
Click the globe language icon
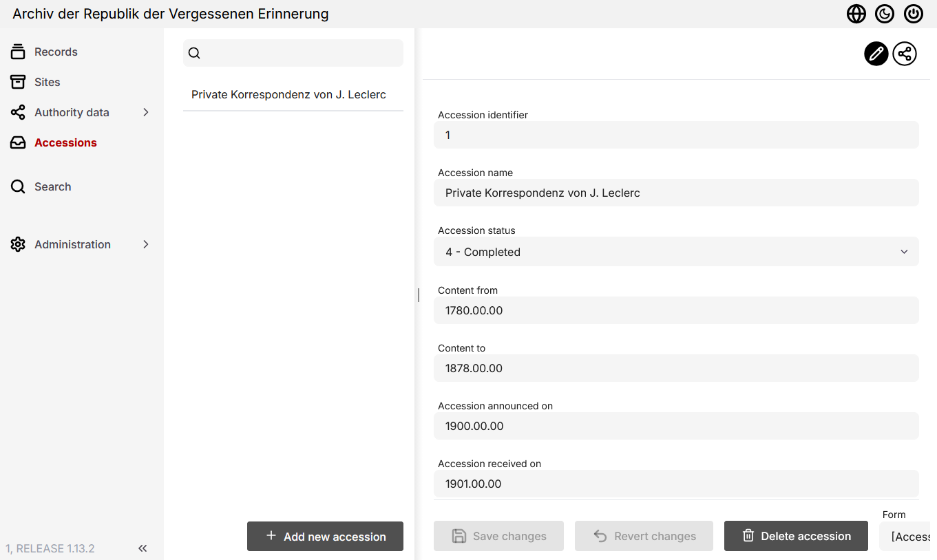[x=856, y=14]
